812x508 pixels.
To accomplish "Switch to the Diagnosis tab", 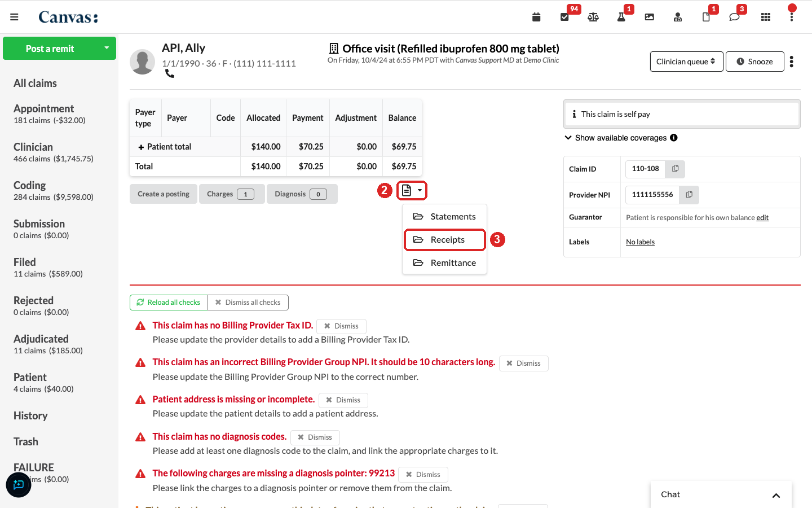I will click(302, 194).
